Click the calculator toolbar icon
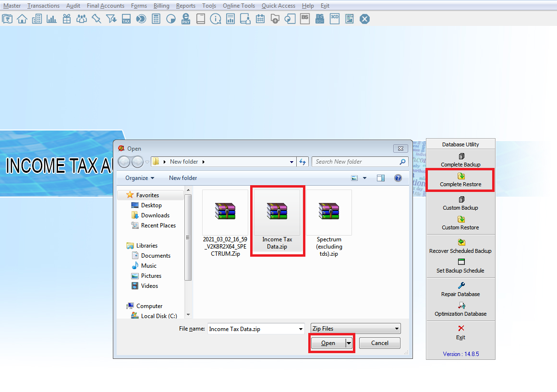The image size is (557, 392). coord(156,19)
